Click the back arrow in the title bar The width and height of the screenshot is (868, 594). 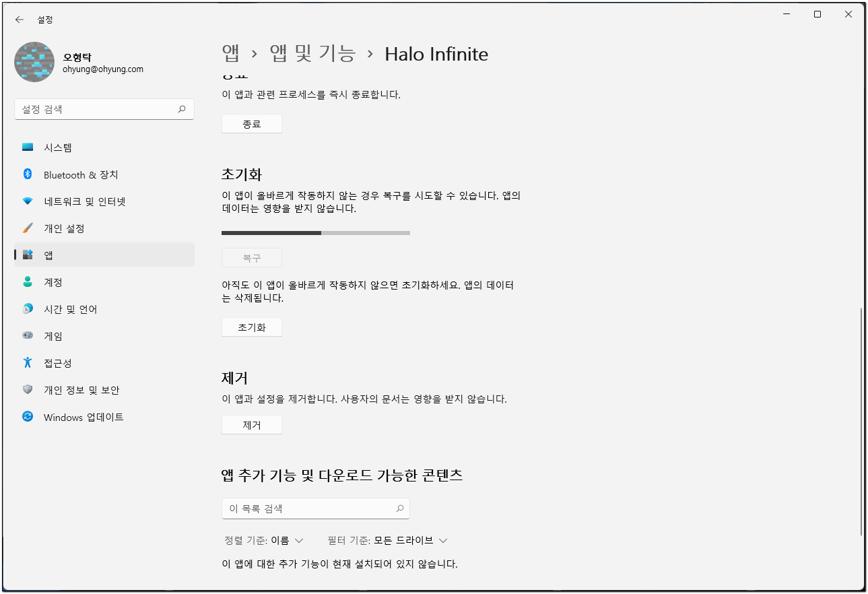click(x=20, y=20)
